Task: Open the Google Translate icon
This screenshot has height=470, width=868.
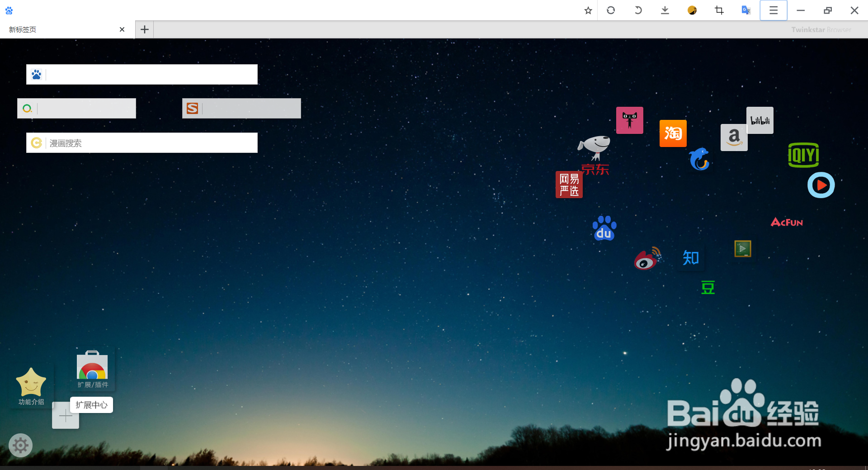Action: [746, 10]
